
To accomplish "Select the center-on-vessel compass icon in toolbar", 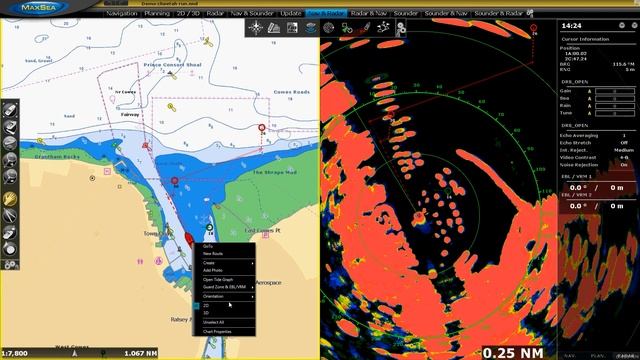I will pyautogui.click(x=256, y=28).
